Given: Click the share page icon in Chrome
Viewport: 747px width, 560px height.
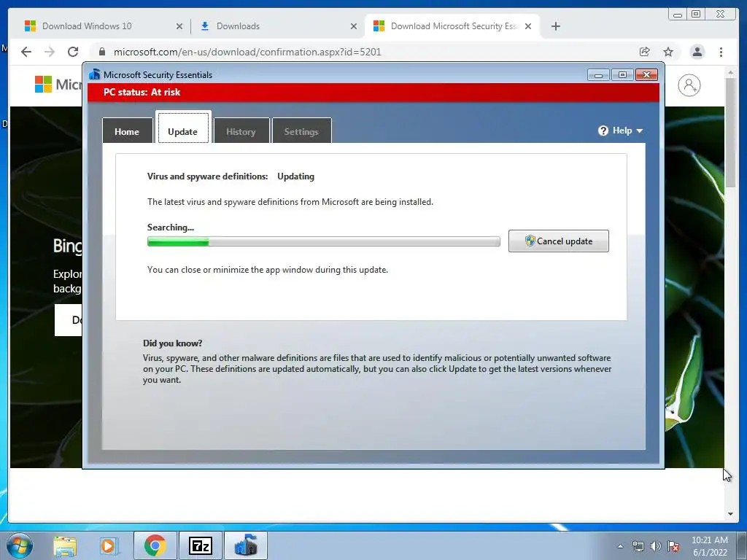Looking at the screenshot, I should pos(645,52).
